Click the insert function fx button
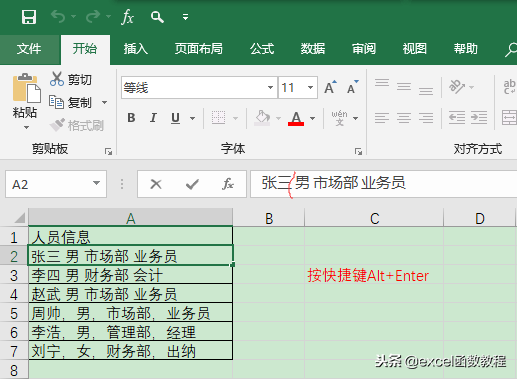517x379 pixels. 228,184
